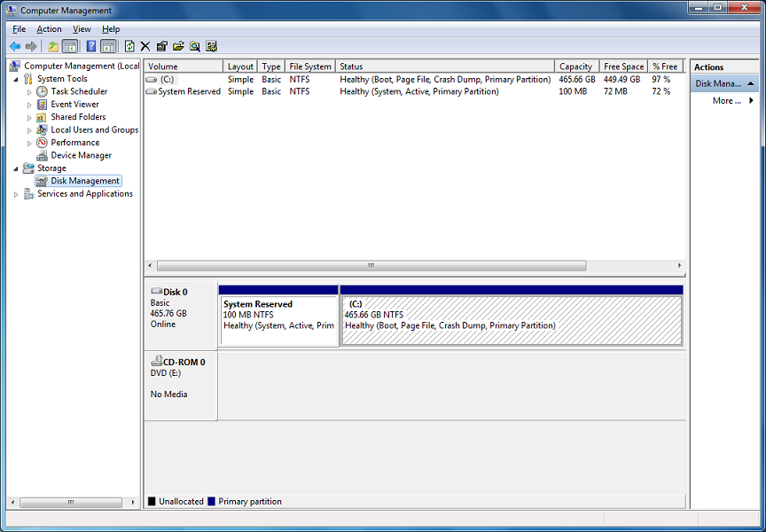Open Properties using its toolbar icon

[161, 45]
